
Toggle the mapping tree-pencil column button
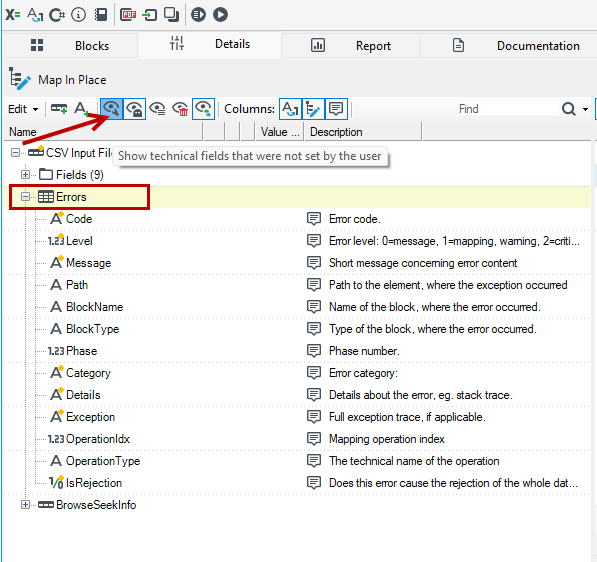(313, 109)
